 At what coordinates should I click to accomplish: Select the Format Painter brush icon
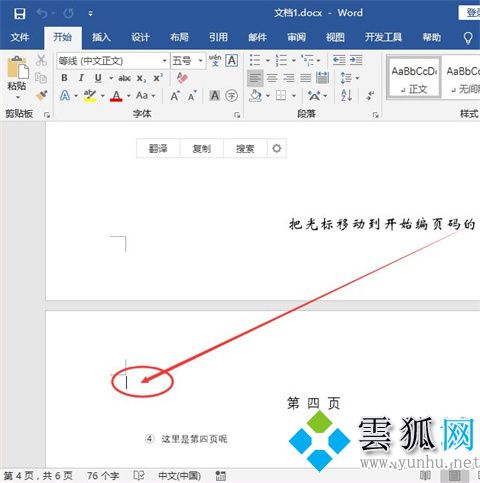tap(41, 96)
